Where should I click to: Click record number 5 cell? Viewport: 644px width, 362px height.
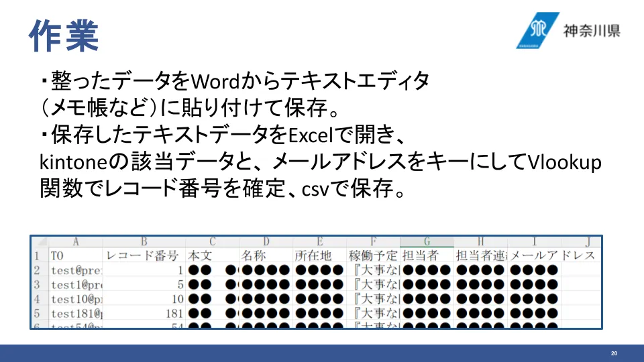click(144, 284)
